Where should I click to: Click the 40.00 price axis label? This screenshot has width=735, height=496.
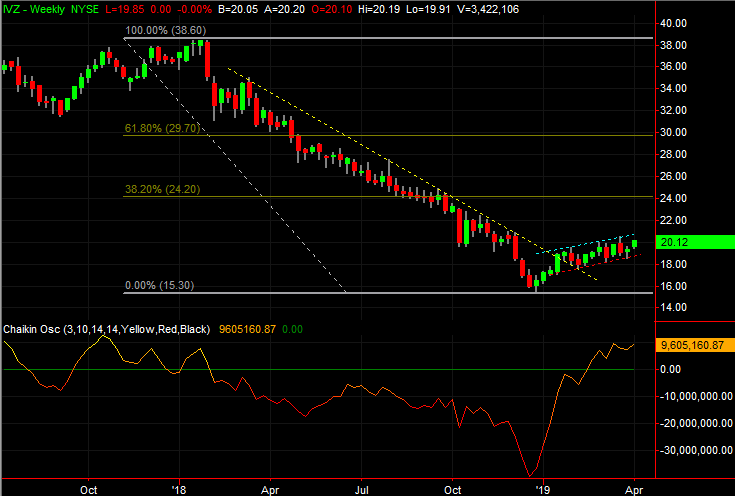[x=673, y=23]
